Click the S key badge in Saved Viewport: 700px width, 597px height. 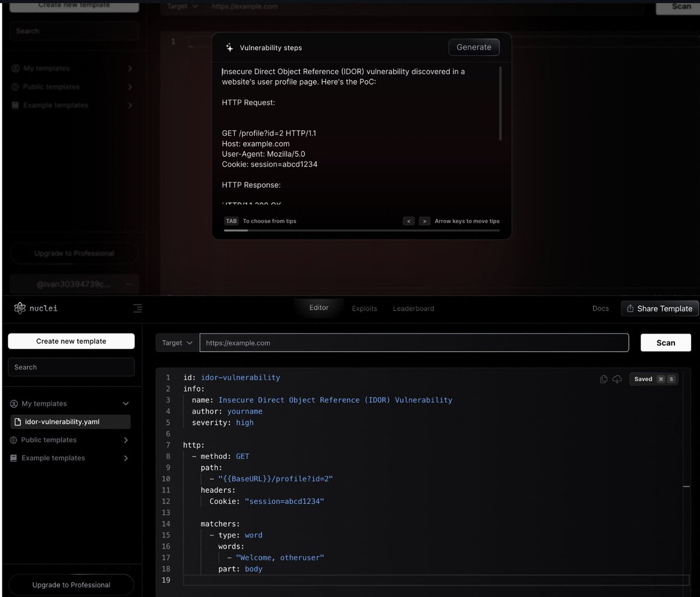pyautogui.click(x=671, y=379)
